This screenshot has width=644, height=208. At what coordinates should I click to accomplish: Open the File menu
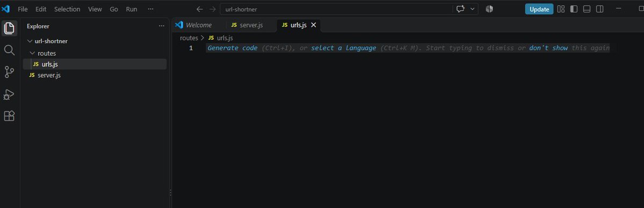tap(23, 9)
